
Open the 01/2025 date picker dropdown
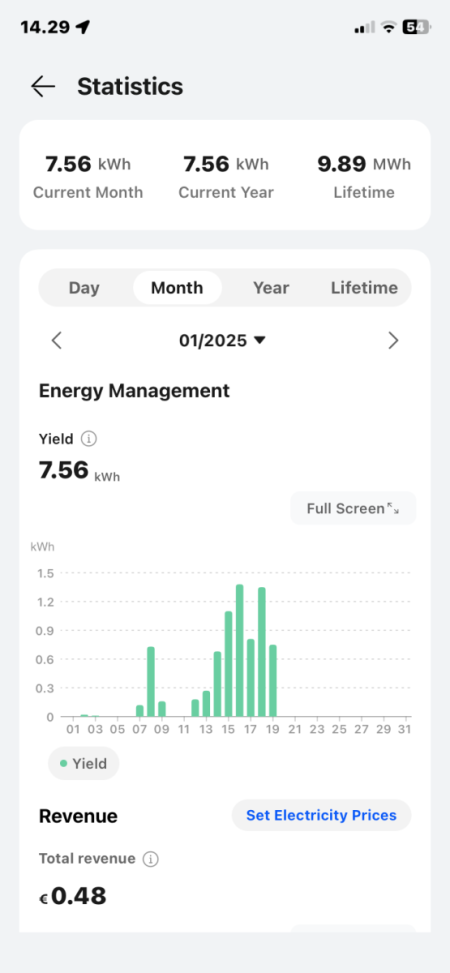(222, 340)
